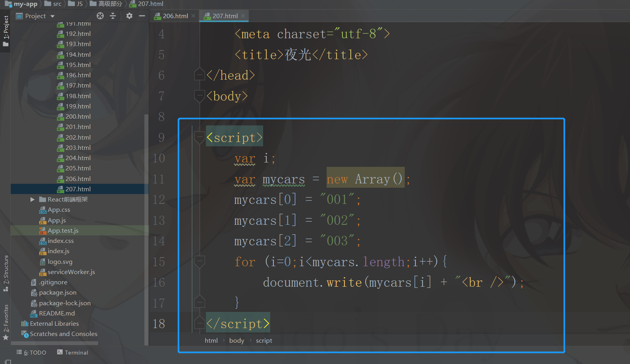The height and width of the screenshot is (364, 630).
Task: Click the Locate/Scroll from Source target icon
Action: coord(100,16)
